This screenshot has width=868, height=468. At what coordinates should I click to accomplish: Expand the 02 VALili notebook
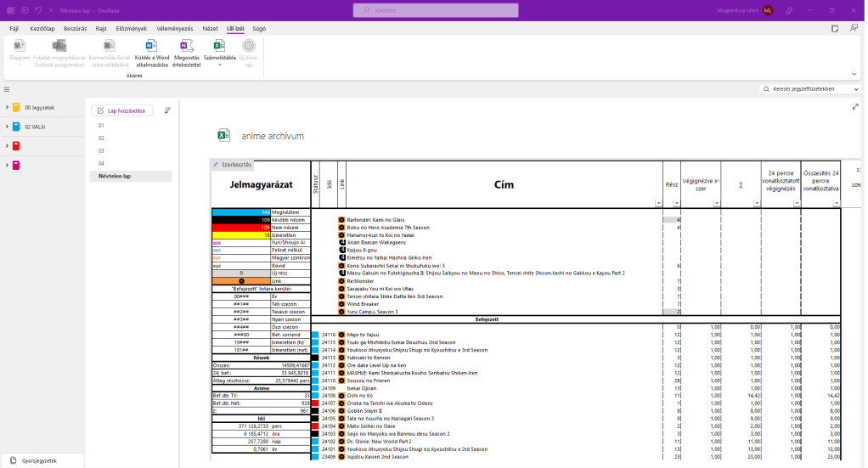pos(6,127)
